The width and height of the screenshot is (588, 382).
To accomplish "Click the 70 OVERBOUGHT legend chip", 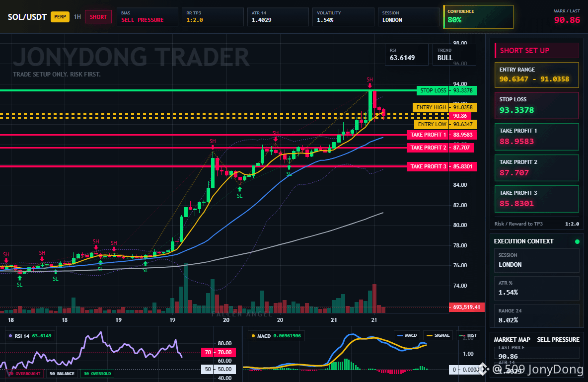I will click(x=24, y=374).
